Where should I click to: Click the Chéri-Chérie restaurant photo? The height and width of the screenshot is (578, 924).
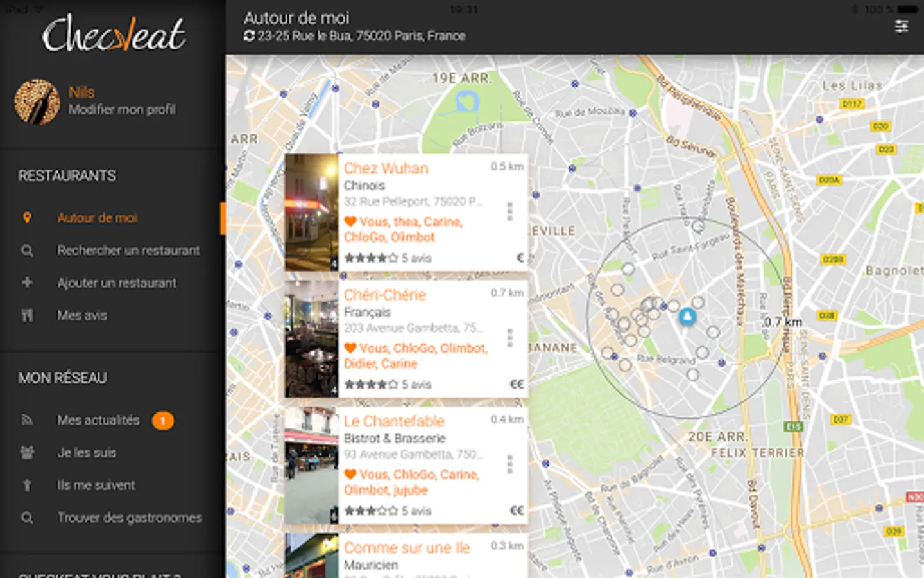point(312,338)
